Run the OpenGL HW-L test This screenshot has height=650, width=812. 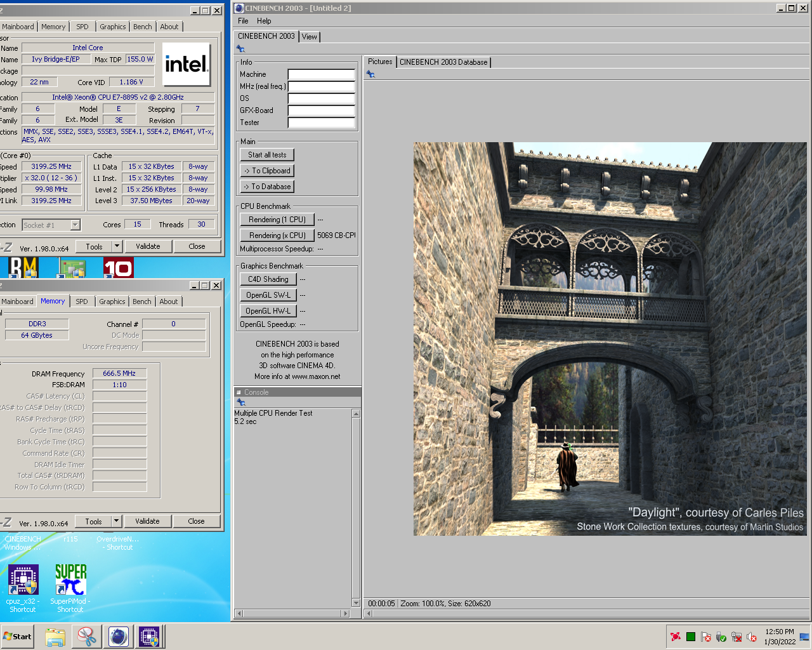click(268, 311)
